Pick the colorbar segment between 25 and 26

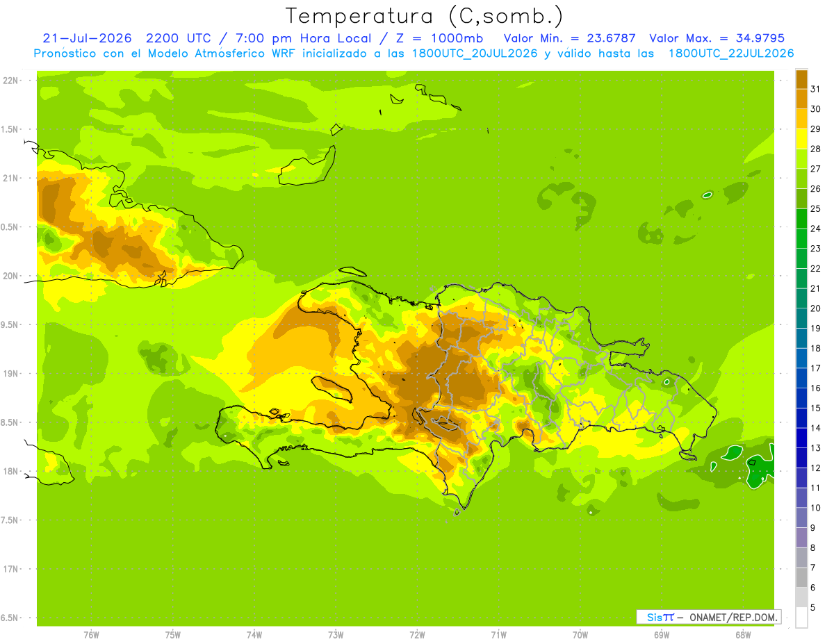coord(801,199)
